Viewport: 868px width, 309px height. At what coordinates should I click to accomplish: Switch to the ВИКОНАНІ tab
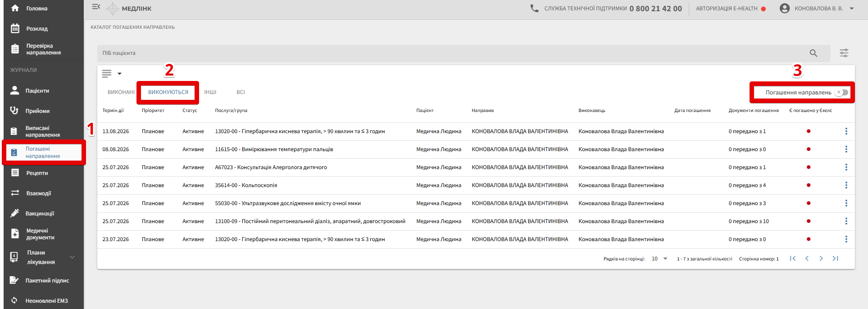click(121, 92)
